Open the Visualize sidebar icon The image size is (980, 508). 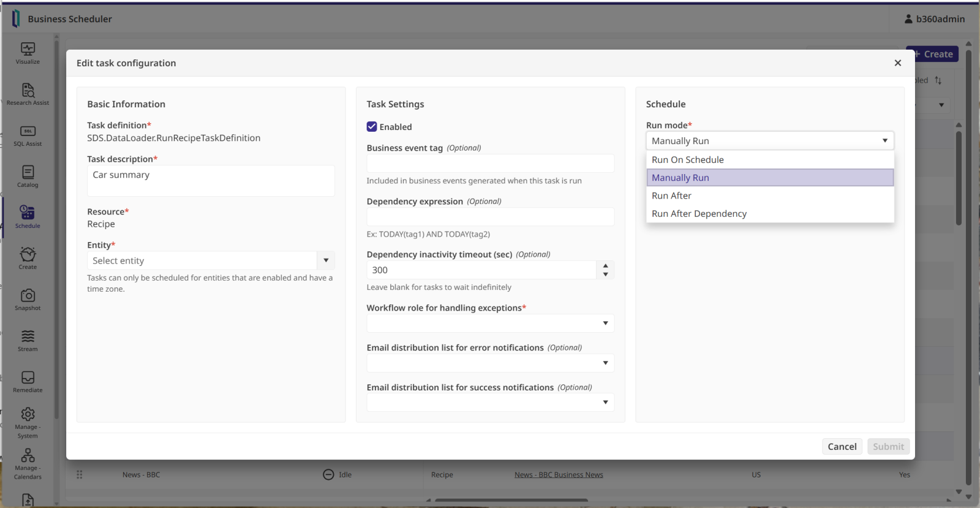28,49
